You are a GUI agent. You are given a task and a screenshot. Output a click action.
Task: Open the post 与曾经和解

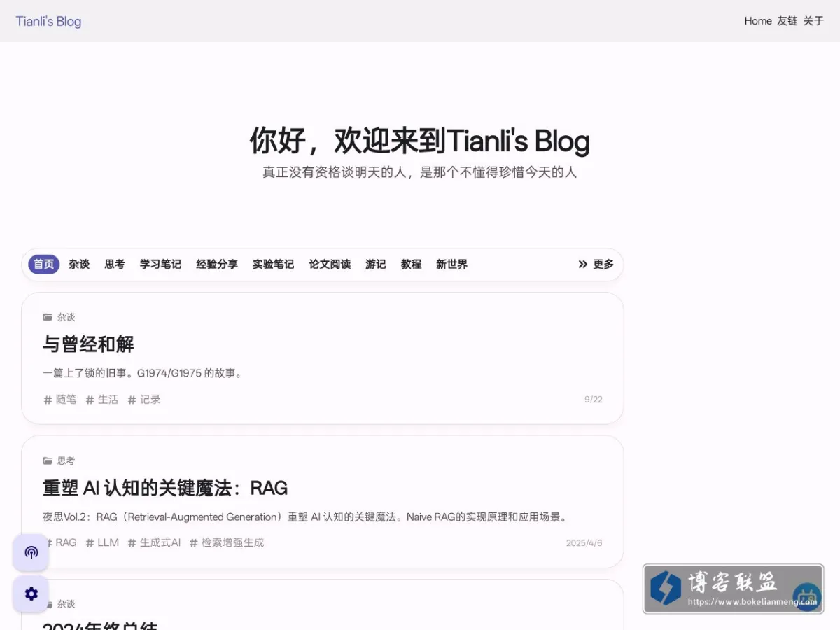(x=88, y=344)
